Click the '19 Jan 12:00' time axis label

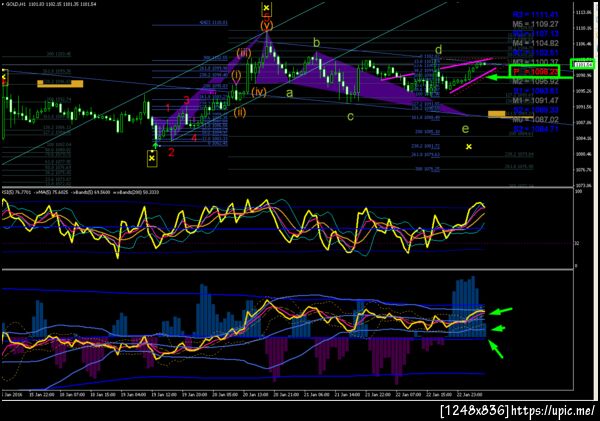[x=163, y=394]
